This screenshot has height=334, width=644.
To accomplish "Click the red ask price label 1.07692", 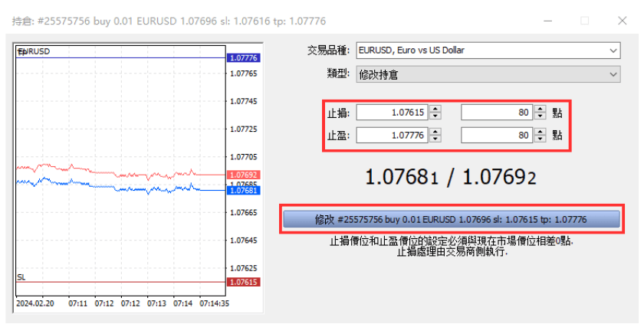I will [244, 175].
